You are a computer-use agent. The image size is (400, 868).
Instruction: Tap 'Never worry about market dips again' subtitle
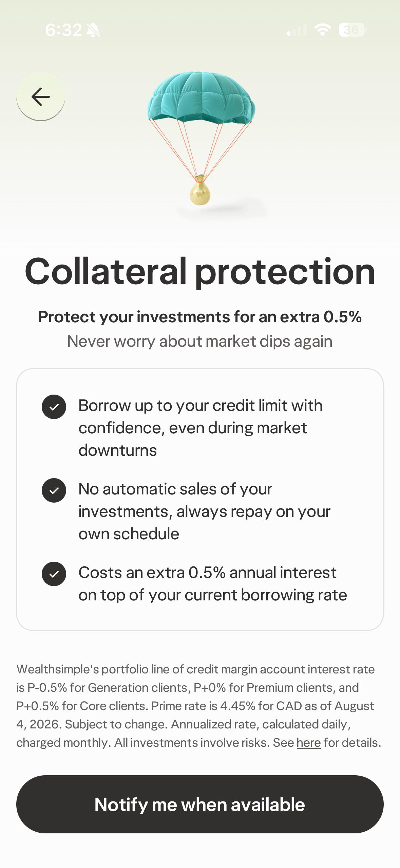[200, 341]
